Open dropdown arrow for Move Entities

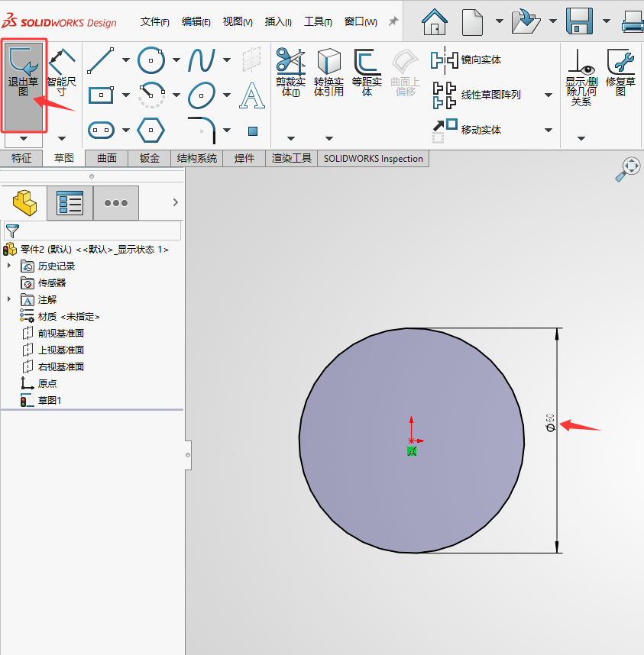(549, 131)
